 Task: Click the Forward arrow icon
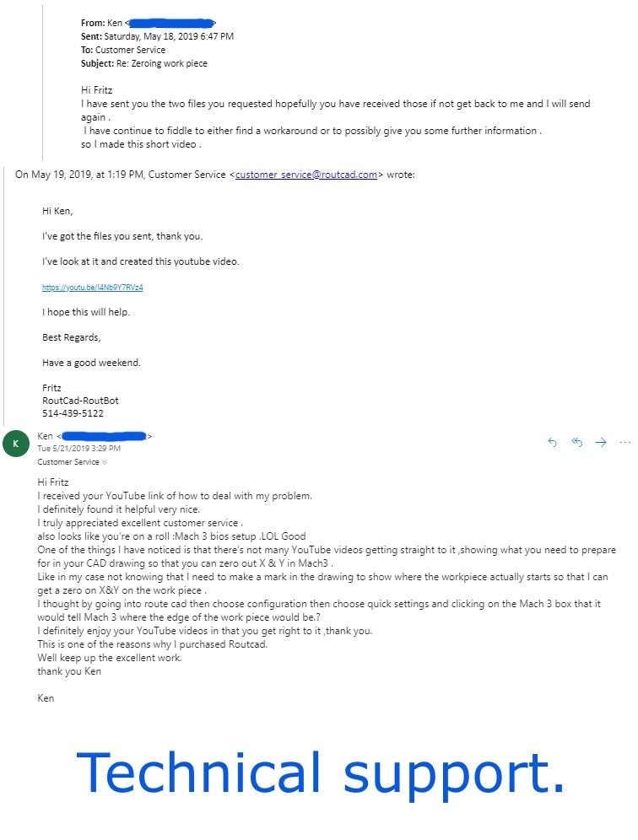(x=601, y=443)
